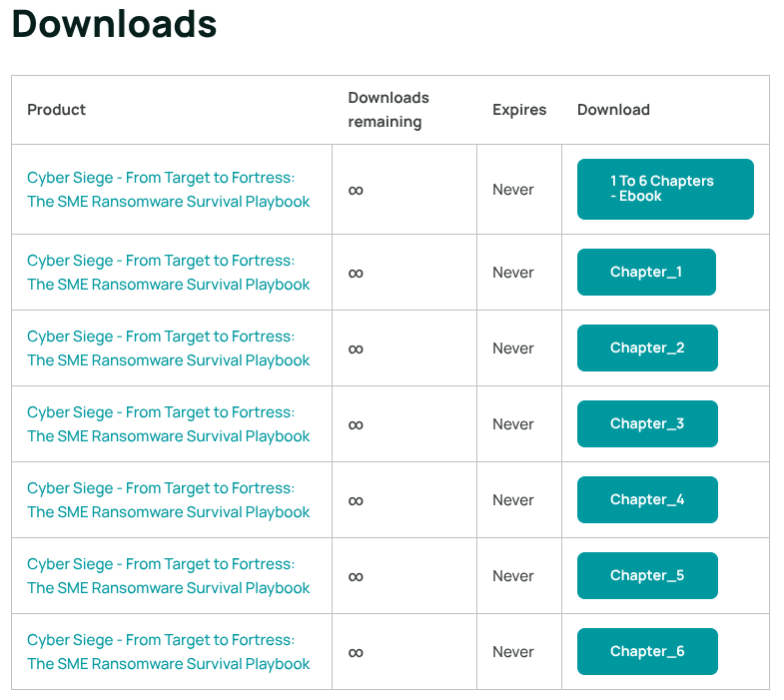
Task: Download Chapter_2 file
Action: (x=647, y=348)
